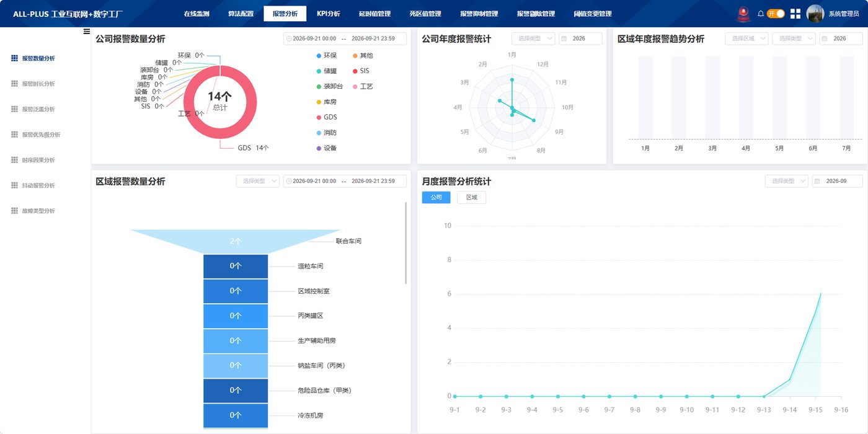Open 报警优先级分析 sidebar item

(41, 135)
